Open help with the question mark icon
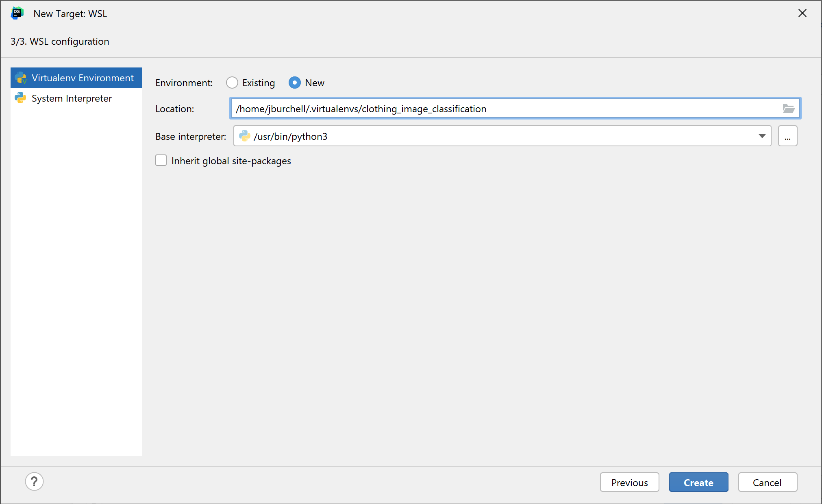822x504 pixels. tap(34, 482)
